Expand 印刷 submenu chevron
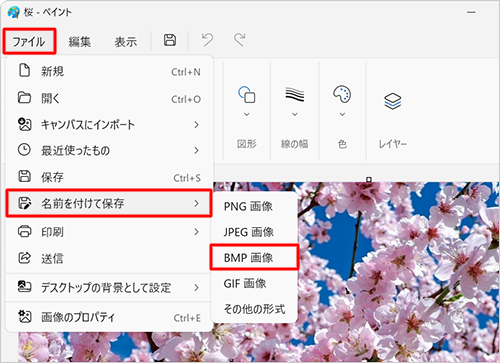This screenshot has width=500, height=363. pyautogui.click(x=197, y=232)
